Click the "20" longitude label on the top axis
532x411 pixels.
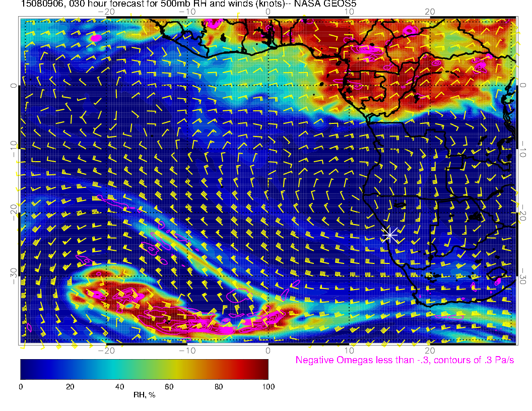(x=430, y=12)
